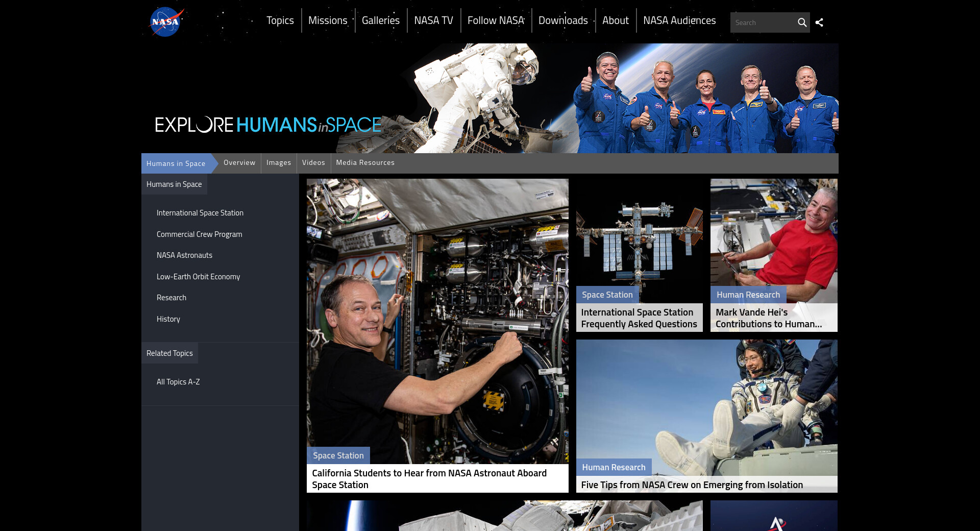Screen dimensions: 980x531
Task: Open Commercial Crew Program link
Action: [x=200, y=234]
